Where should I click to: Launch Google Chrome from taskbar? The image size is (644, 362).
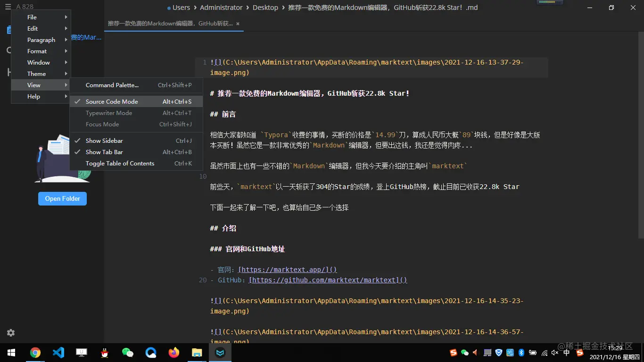[35, 353]
